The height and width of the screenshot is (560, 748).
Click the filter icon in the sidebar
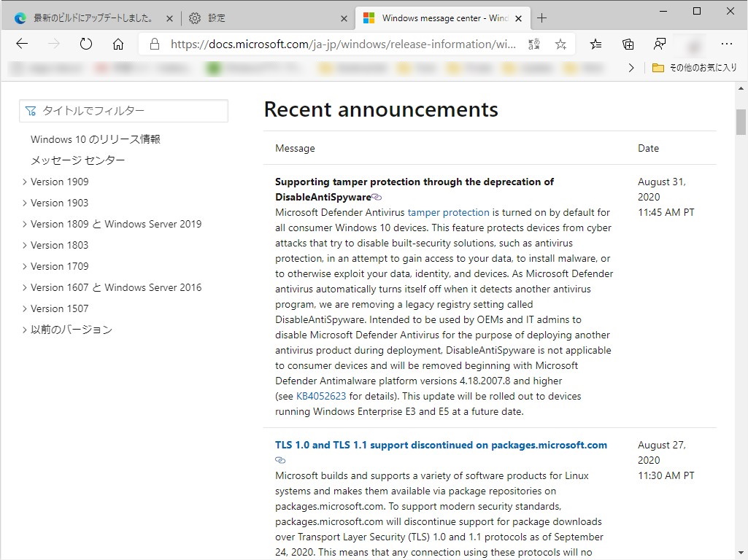(x=31, y=111)
